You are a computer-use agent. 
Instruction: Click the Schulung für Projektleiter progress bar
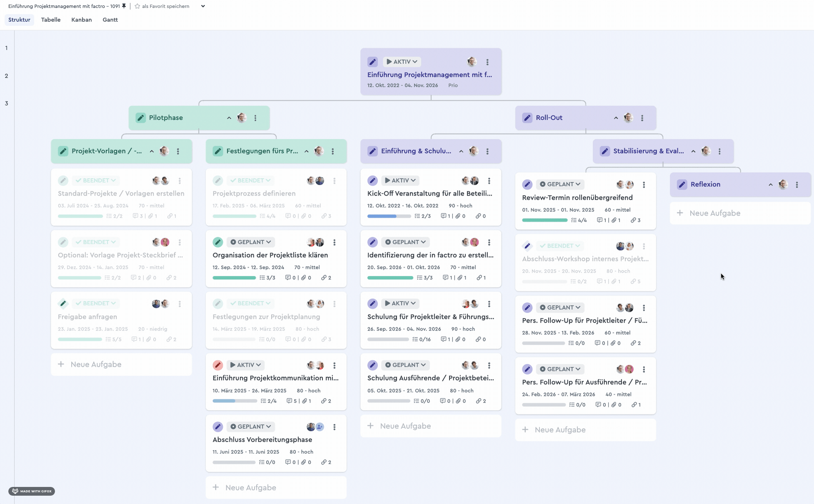pos(388,340)
